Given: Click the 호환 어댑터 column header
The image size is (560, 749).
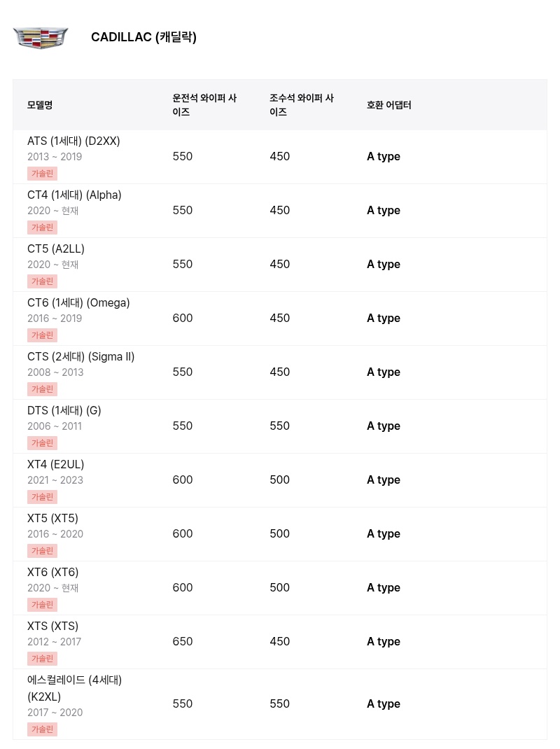Looking at the screenshot, I should [389, 105].
